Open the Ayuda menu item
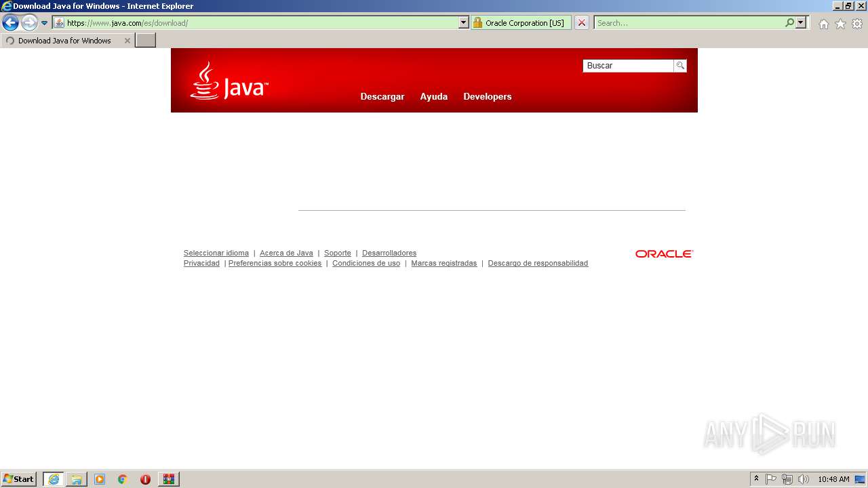This screenshot has width=868, height=488. pos(434,97)
